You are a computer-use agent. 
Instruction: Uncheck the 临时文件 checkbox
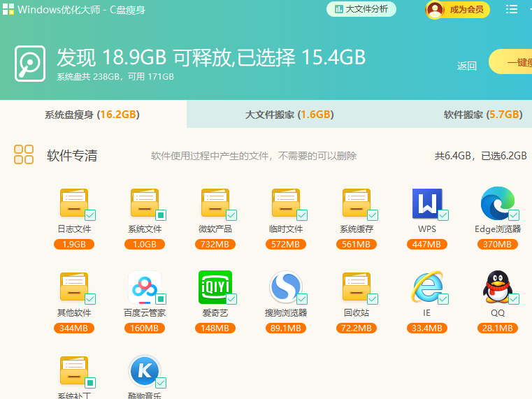(x=302, y=215)
